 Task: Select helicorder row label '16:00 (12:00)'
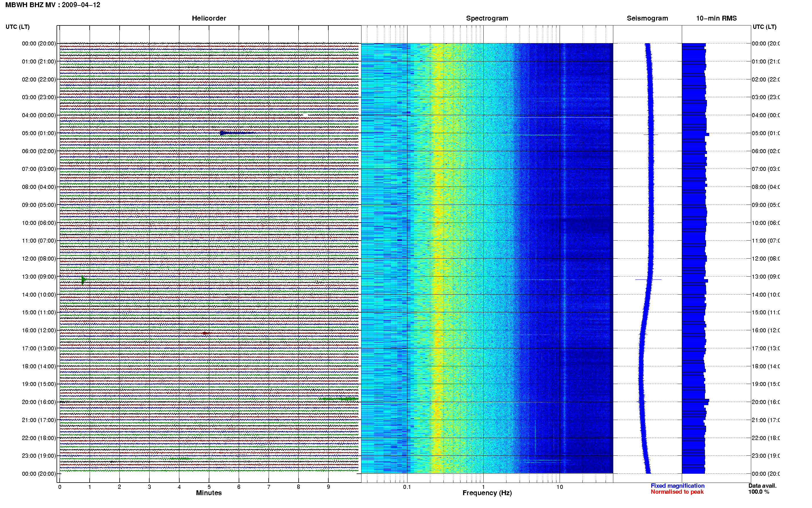pos(39,330)
